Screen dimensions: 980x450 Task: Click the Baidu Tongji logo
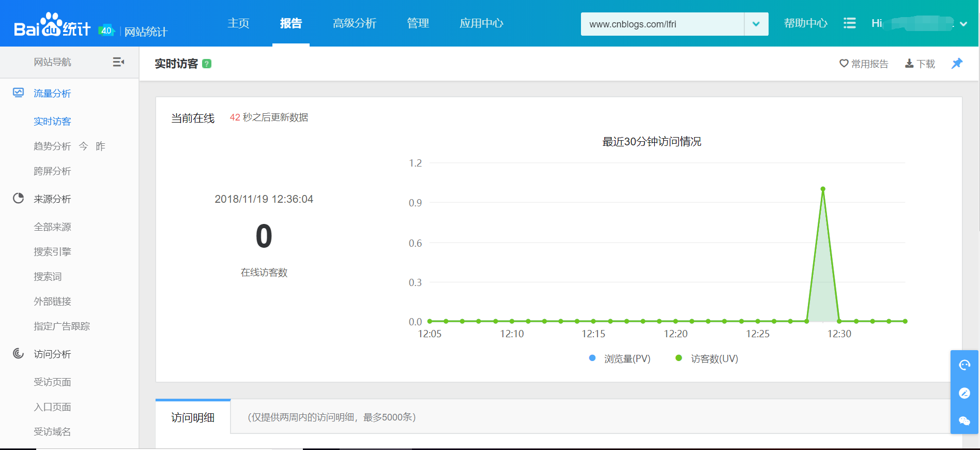pos(52,25)
